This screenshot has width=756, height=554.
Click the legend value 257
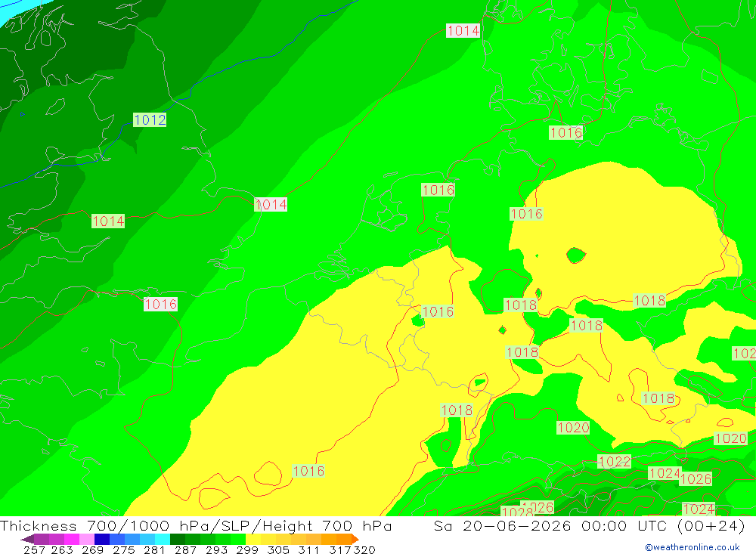(34, 549)
